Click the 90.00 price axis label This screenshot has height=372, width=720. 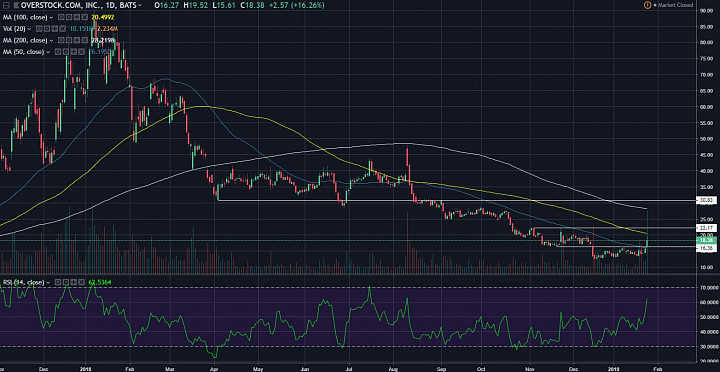(x=705, y=10)
